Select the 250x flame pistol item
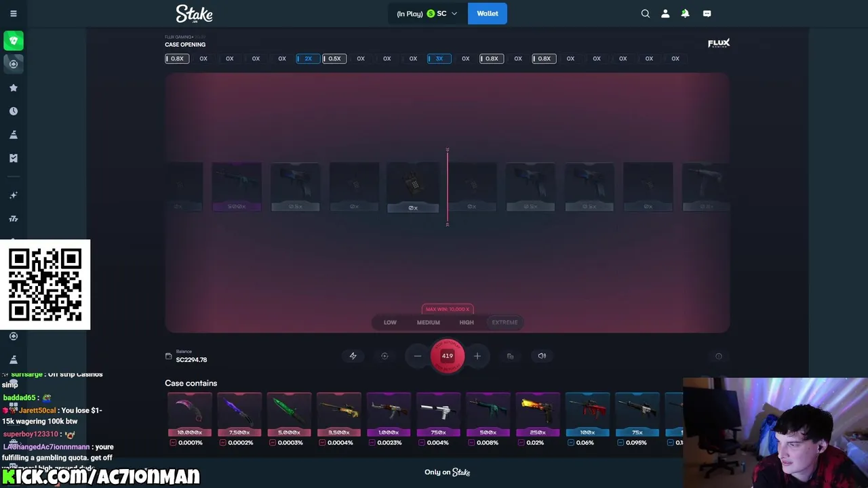Viewport: 868px width, 488px height. click(538, 414)
